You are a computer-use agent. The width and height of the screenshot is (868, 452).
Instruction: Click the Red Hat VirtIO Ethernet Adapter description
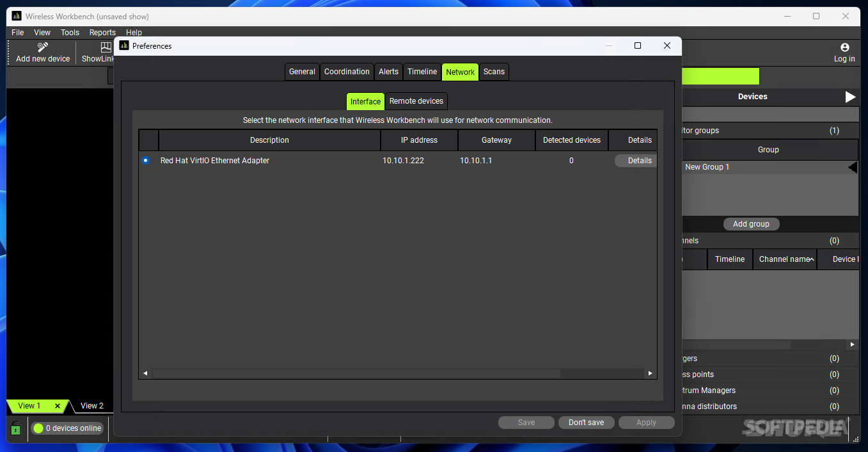coord(215,161)
